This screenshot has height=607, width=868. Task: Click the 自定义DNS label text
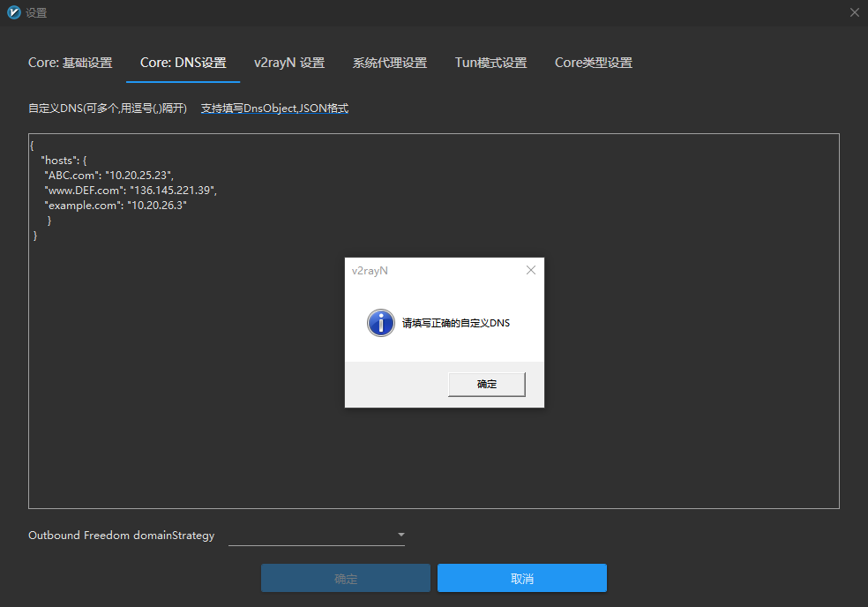[106, 108]
